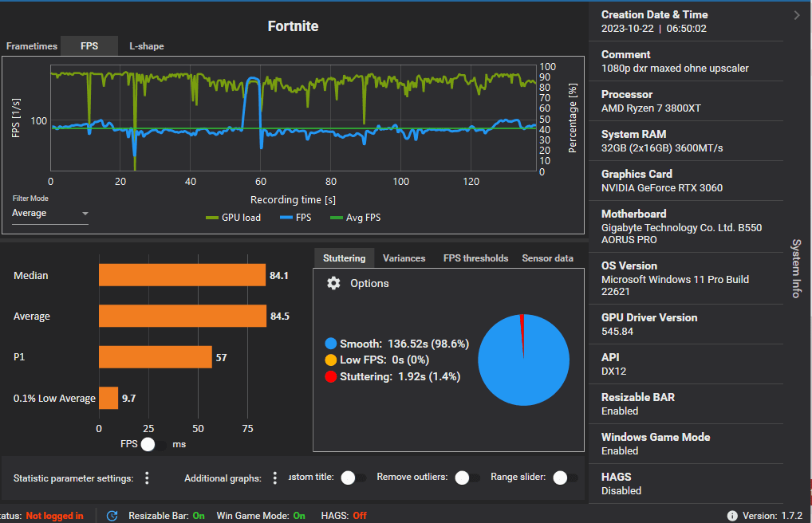Click GPU driver version '545.84'
This screenshot has width=812, height=523.
click(x=617, y=332)
